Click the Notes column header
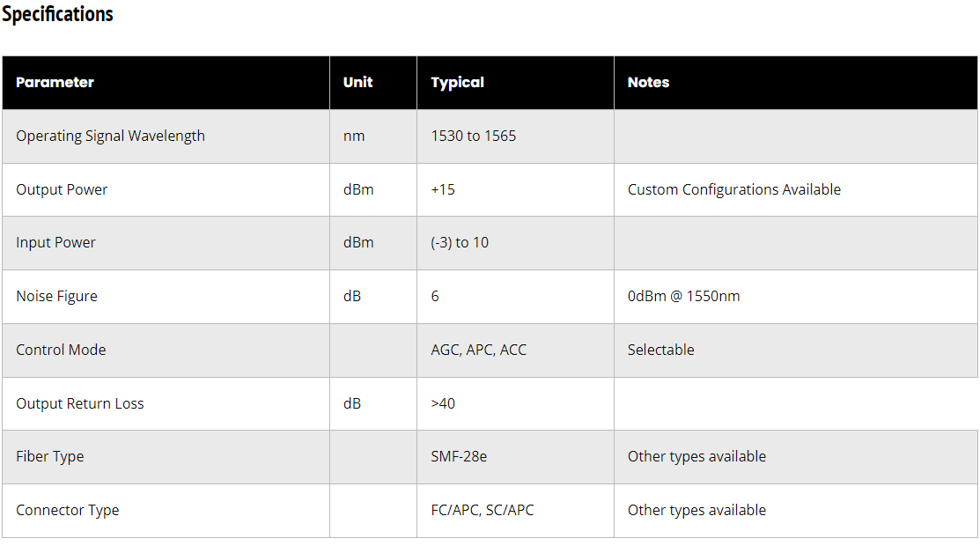Viewport: 980px width, 546px height. click(648, 83)
